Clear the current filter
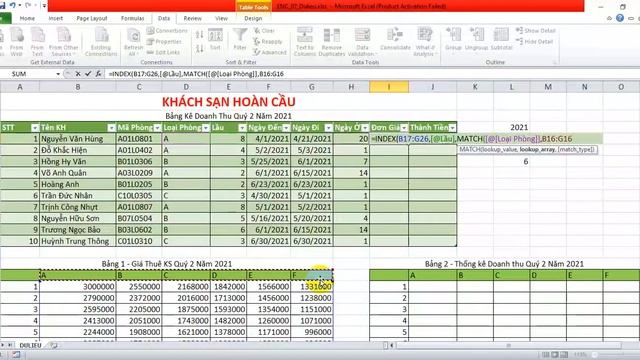640x360 pixels. click(x=264, y=31)
